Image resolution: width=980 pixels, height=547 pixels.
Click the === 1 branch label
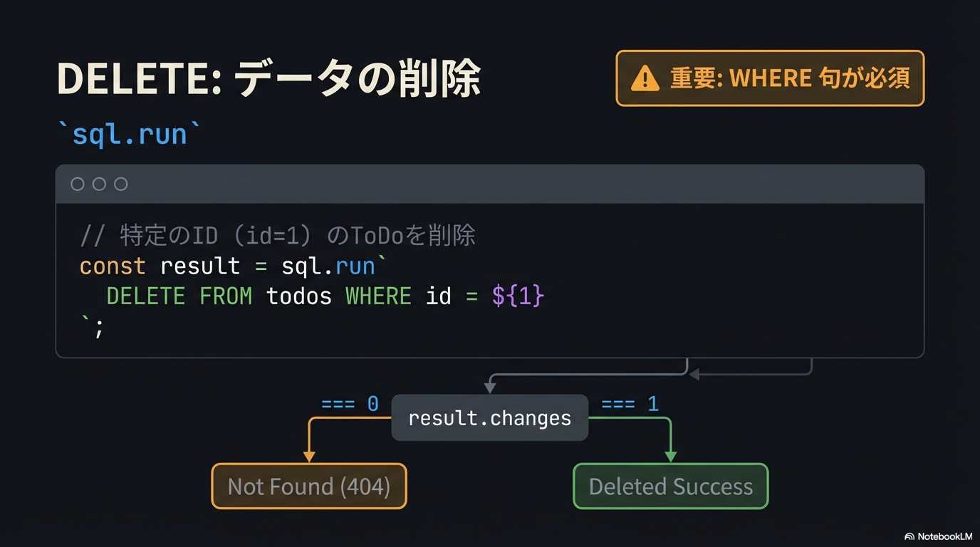click(630, 405)
